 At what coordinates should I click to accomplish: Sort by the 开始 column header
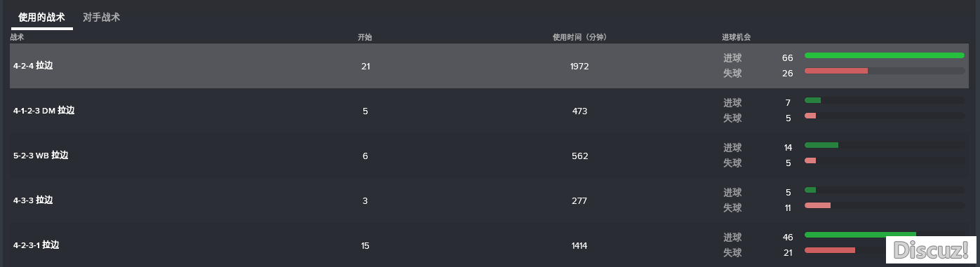click(365, 37)
